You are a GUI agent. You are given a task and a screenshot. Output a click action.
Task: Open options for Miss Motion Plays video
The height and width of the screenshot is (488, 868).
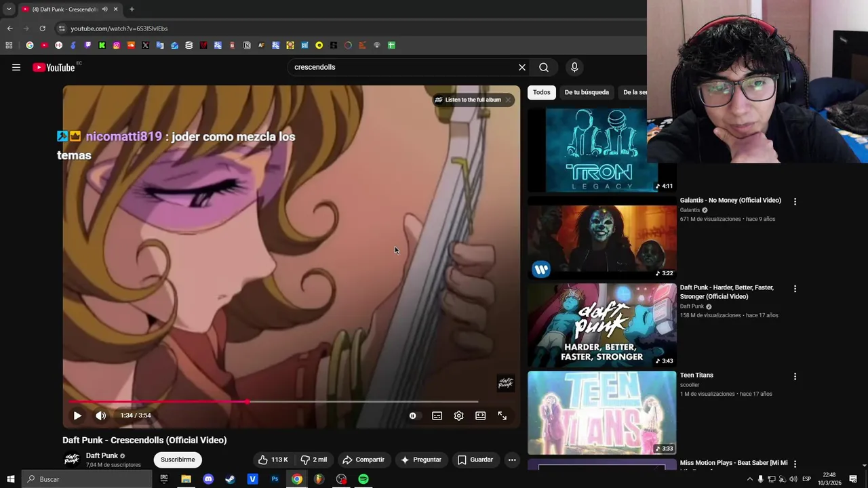[795, 464]
